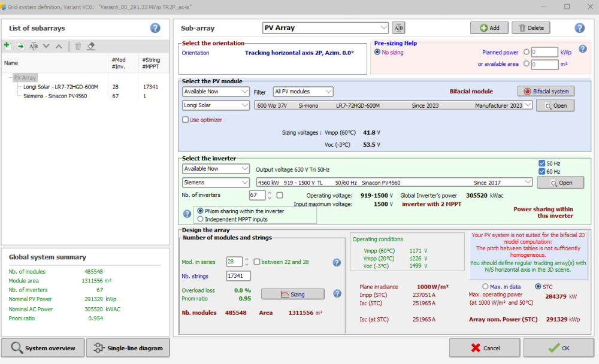Move subarray up with the up arrow
Viewport: 599px width, 364px height.
(59, 46)
